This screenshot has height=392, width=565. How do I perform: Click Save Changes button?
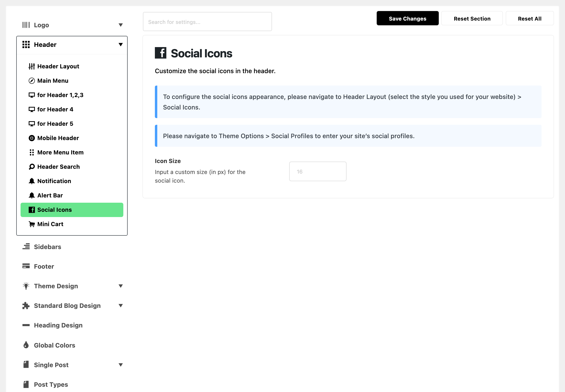(407, 18)
